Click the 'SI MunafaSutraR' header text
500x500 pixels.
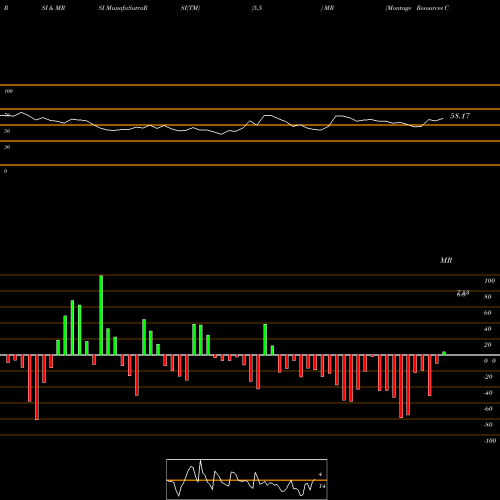point(123,8)
